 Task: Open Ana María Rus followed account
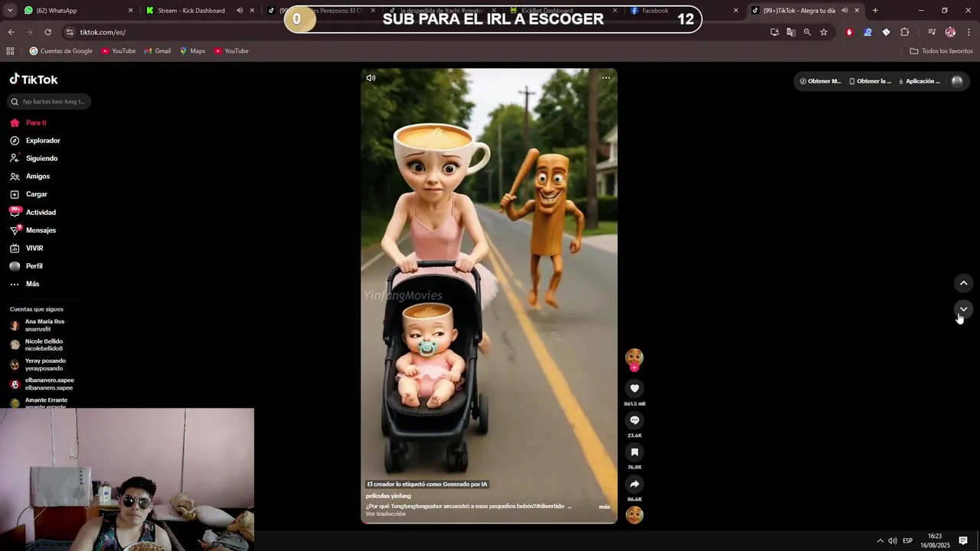point(38,325)
